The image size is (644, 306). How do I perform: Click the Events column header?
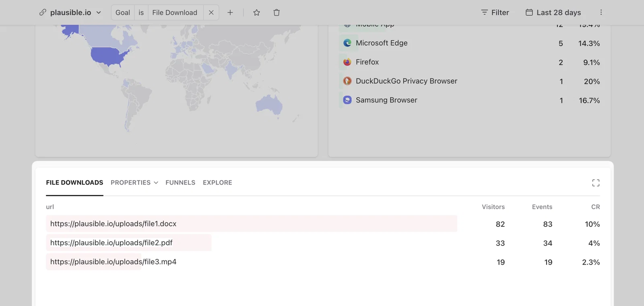pos(542,207)
